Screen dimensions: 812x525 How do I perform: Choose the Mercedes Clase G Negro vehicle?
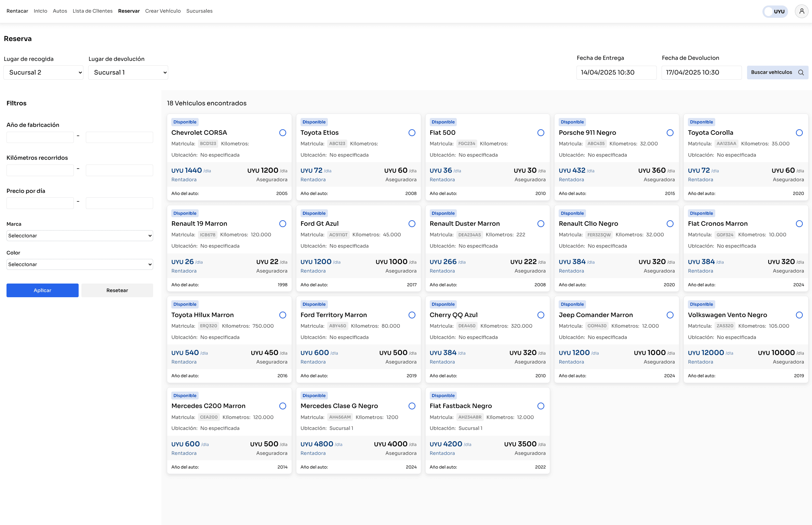[x=412, y=406]
